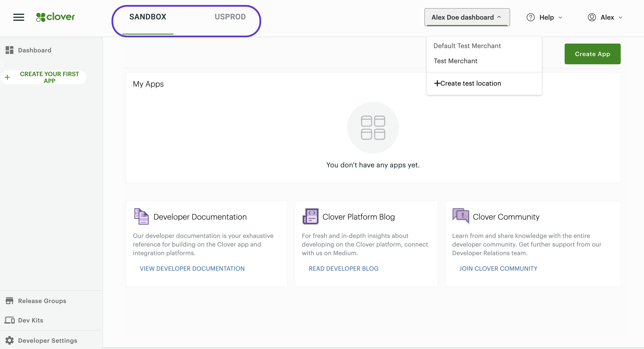Click the Developer Documentation pages icon

(x=141, y=217)
